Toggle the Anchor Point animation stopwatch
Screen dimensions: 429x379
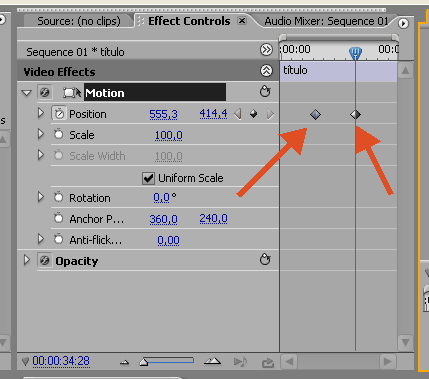point(58,218)
